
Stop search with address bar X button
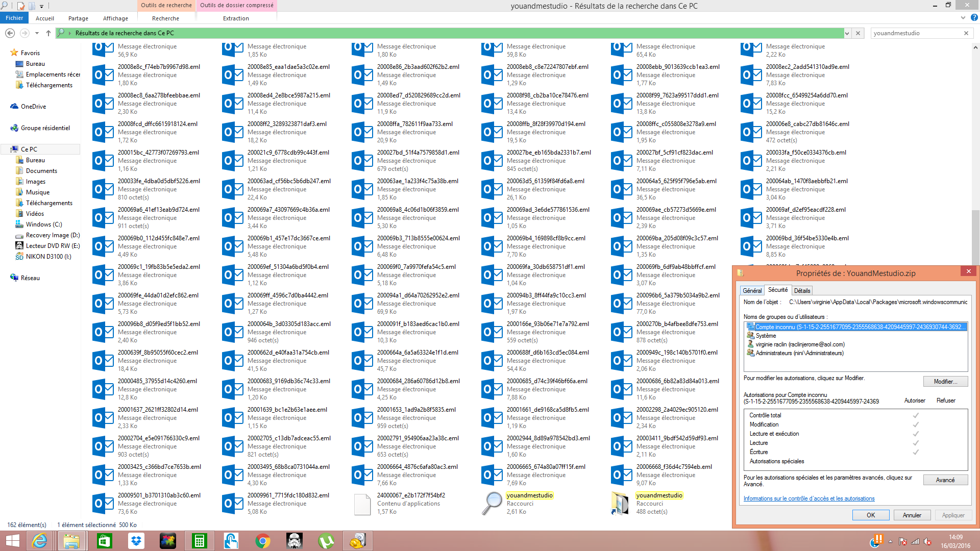coord(858,33)
